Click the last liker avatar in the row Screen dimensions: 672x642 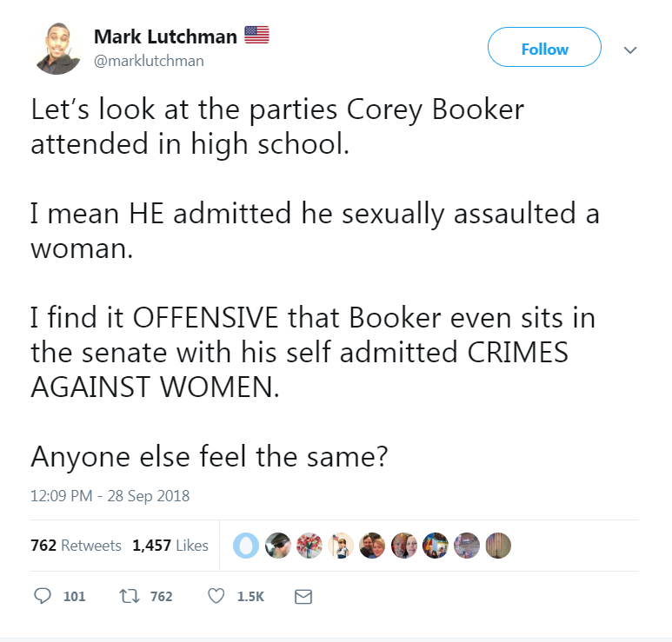(498, 546)
